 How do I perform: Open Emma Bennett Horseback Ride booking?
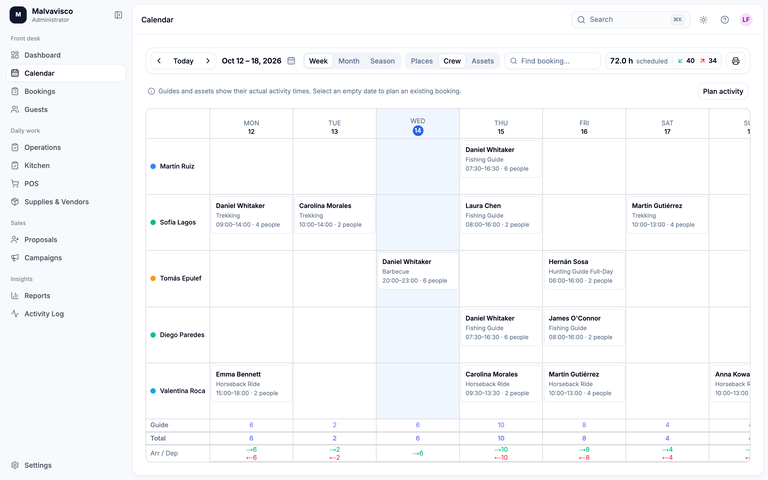coord(251,384)
